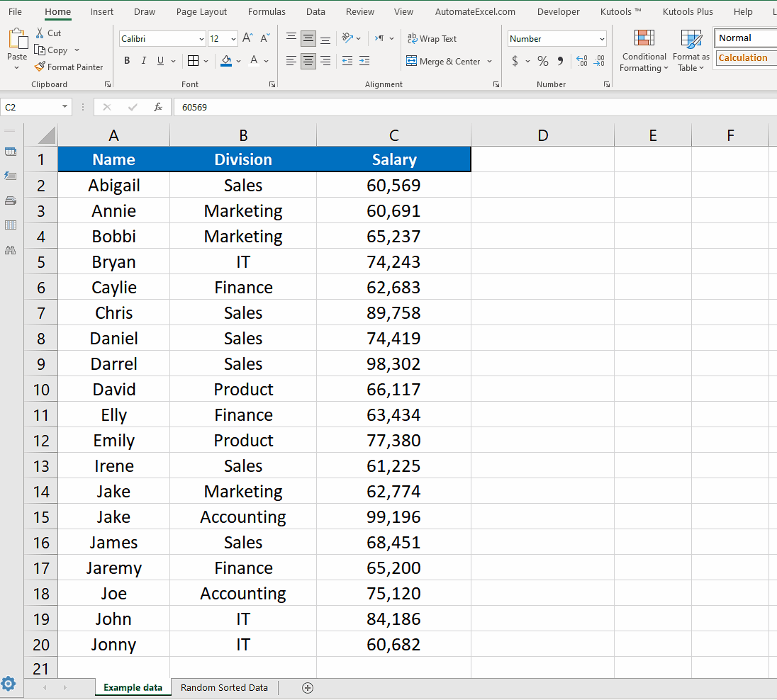Screen dimensions: 777x700
Task: Open the fill color picker arrow
Action: (237, 61)
